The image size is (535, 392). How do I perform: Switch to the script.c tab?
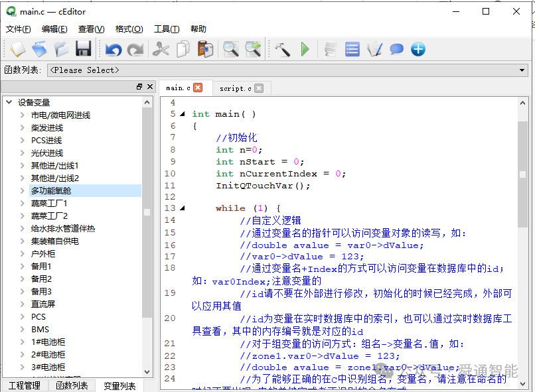pos(236,87)
